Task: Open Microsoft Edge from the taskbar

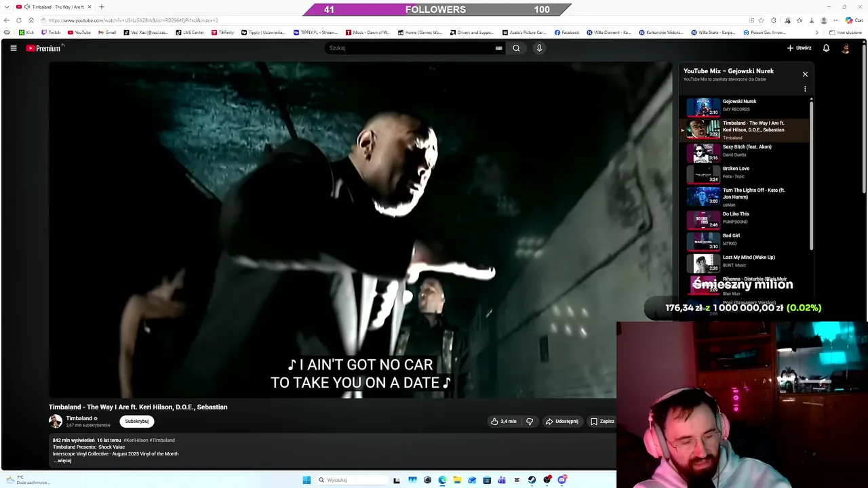Action: tap(442, 480)
